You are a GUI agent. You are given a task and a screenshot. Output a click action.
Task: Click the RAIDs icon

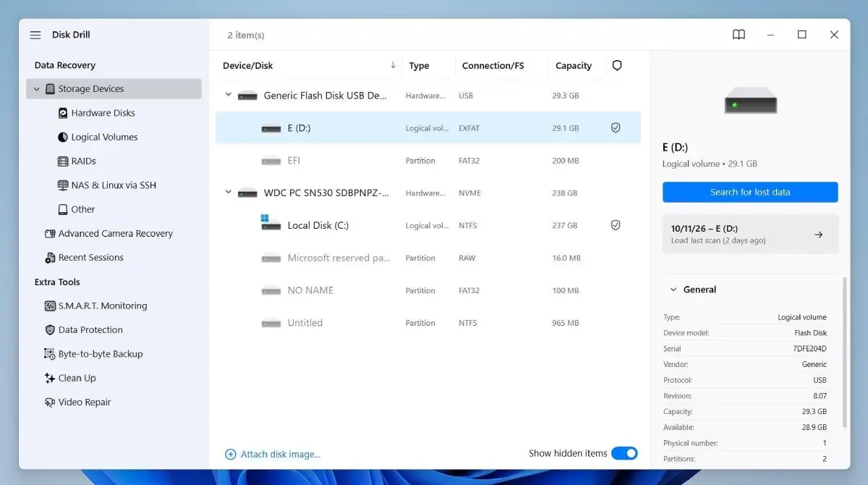pos(64,161)
